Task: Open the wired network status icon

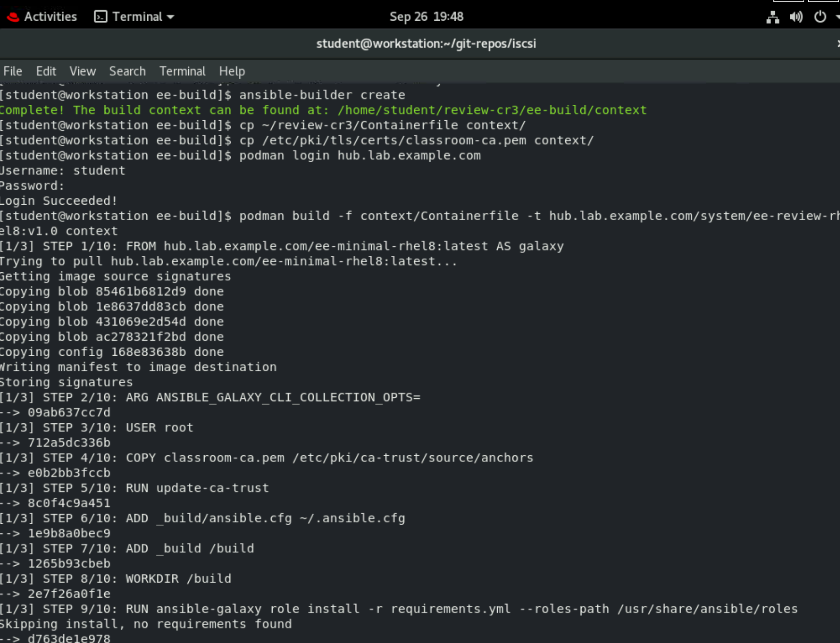Action: point(772,17)
